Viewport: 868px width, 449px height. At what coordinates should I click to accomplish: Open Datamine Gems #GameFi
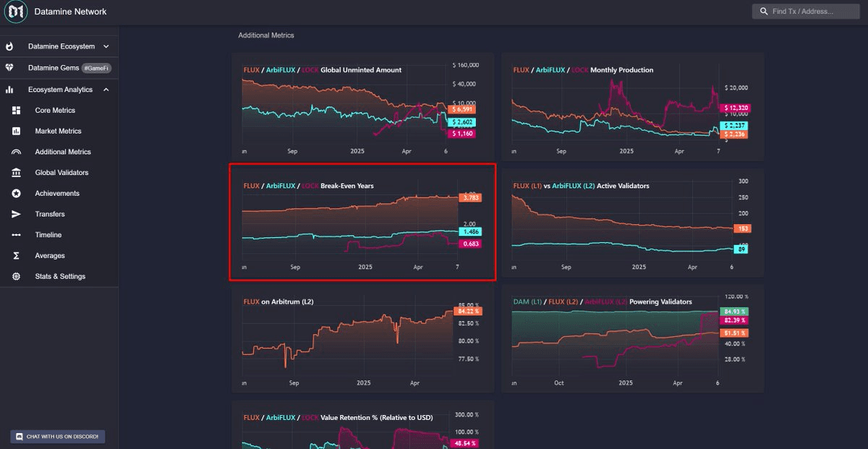click(x=59, y=68)
